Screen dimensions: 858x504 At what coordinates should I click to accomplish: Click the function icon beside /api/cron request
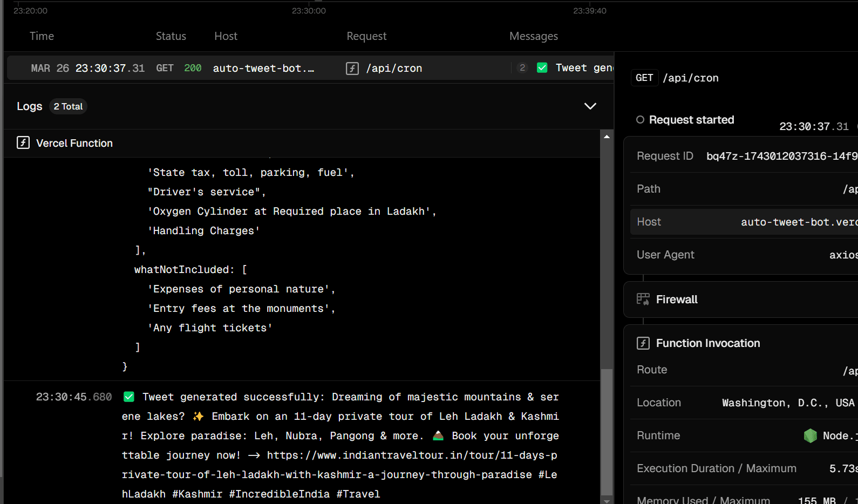352,69
